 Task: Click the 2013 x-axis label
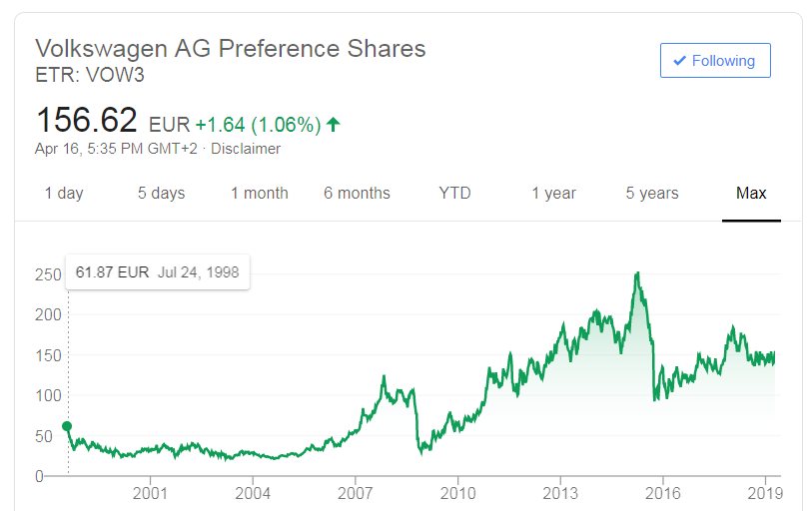coord(560,492)
